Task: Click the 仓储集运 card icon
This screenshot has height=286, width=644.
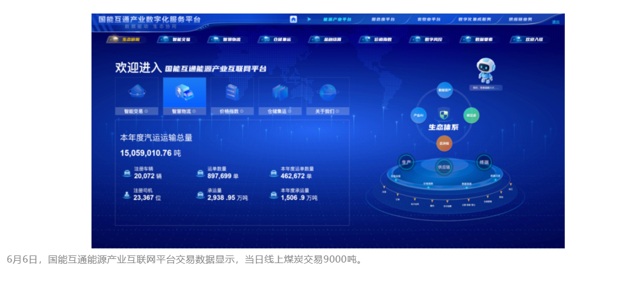Action: pos(280,92)
